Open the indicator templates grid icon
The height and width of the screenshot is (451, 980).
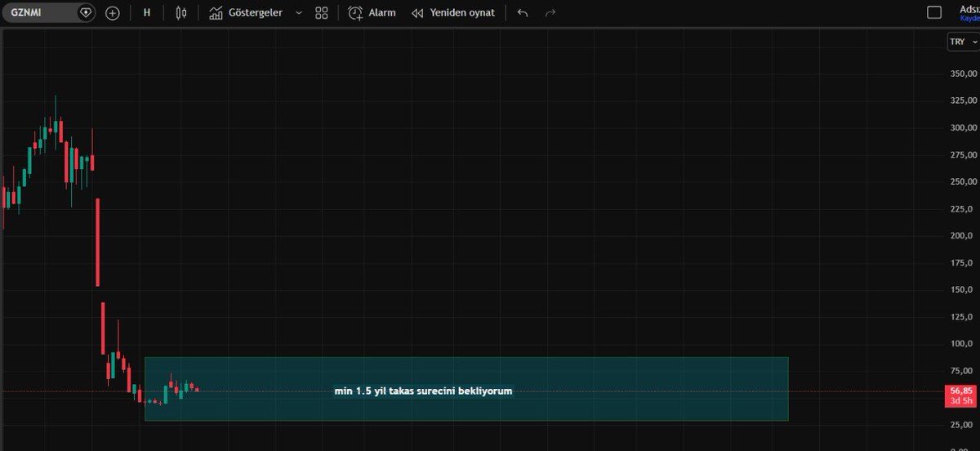pyautogui.click(x=322, y=13)
